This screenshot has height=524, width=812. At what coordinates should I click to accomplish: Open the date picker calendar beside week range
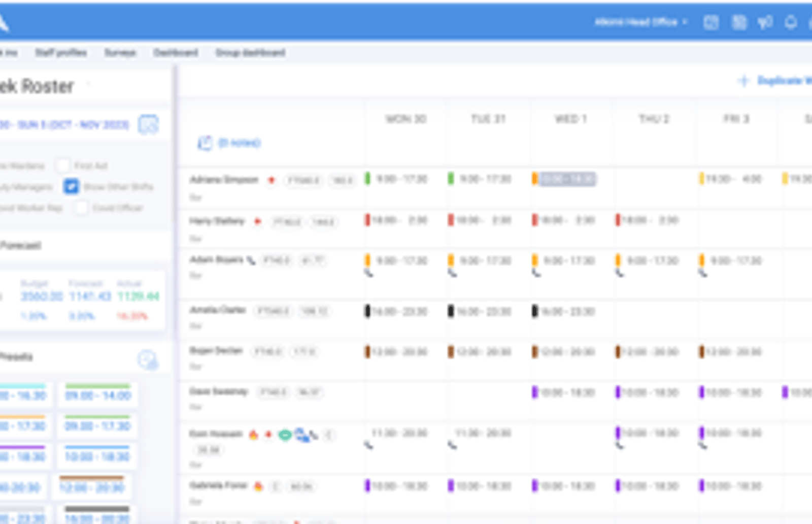coord(148,124)
